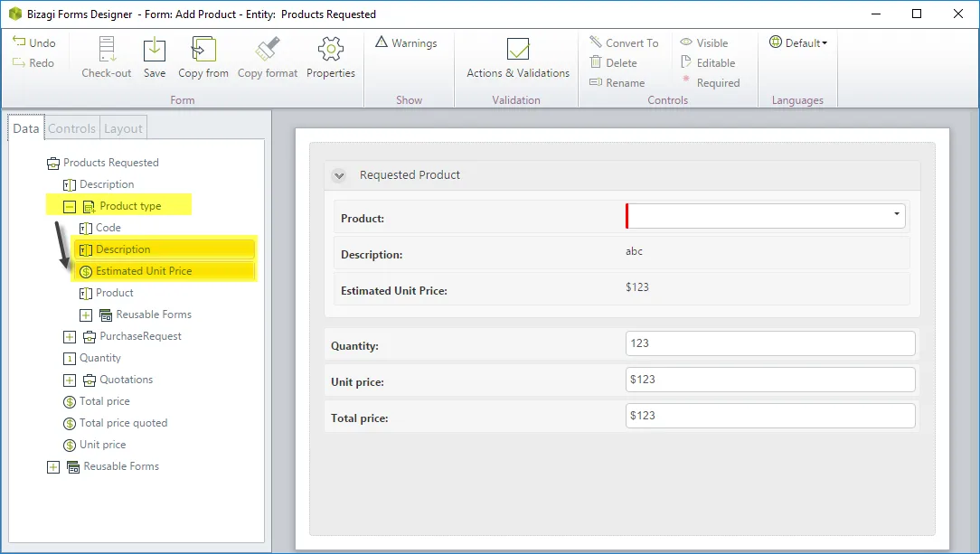Select the Product type tree item
Image resolution: width=980 pixels, height=554 pixels.
click(122, 206)
